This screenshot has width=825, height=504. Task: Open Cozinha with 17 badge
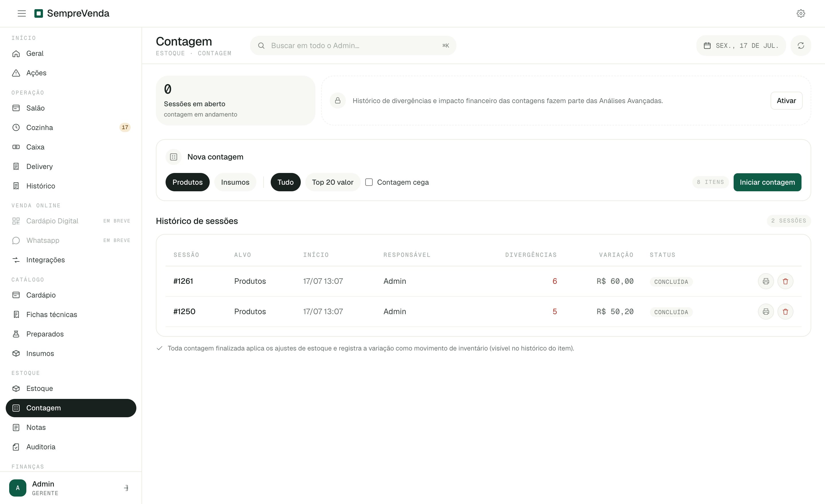[x=71, y=127]
